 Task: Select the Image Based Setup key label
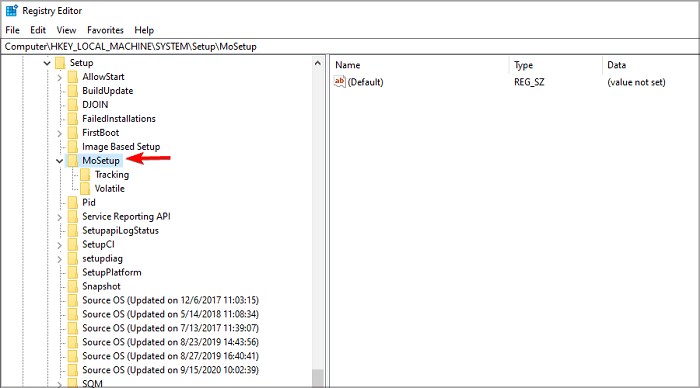pos(121,146)
